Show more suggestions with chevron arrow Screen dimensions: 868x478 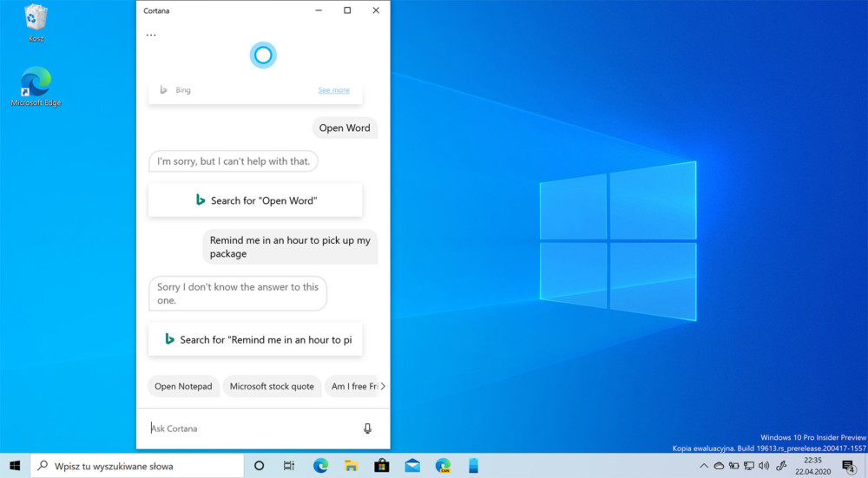coord(383,386)
